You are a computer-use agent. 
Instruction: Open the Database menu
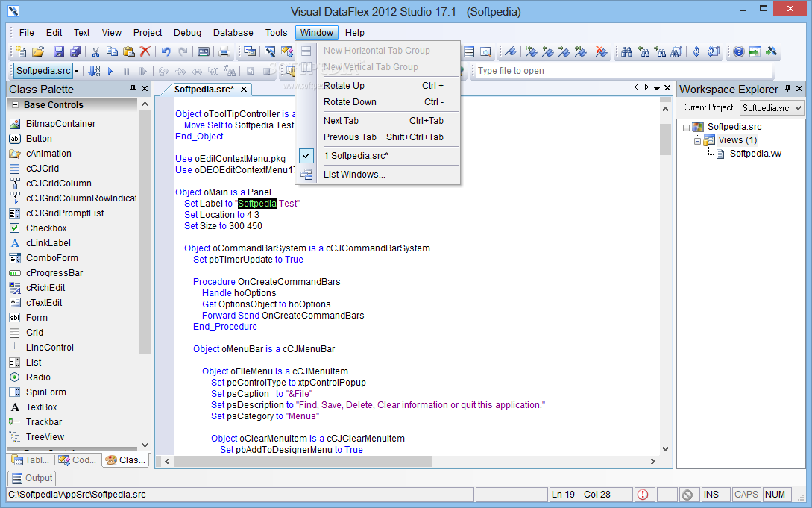pyautogui.click(x=233, y=33)
